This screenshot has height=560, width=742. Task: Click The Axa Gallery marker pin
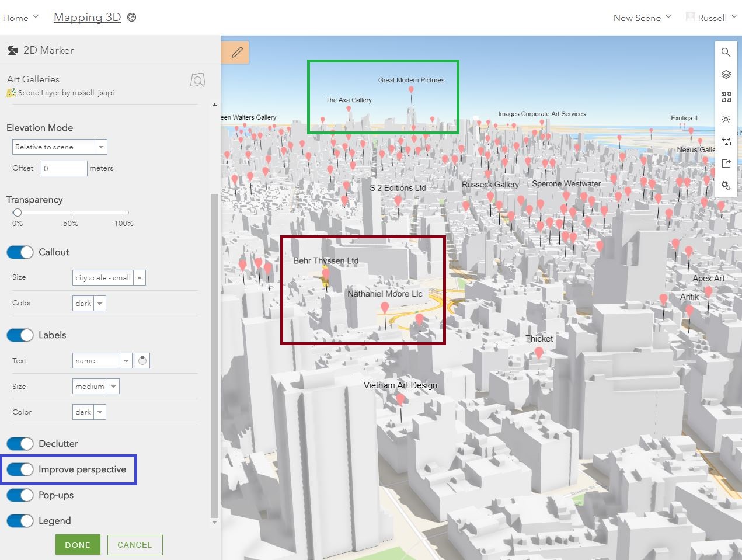[349, 109]
